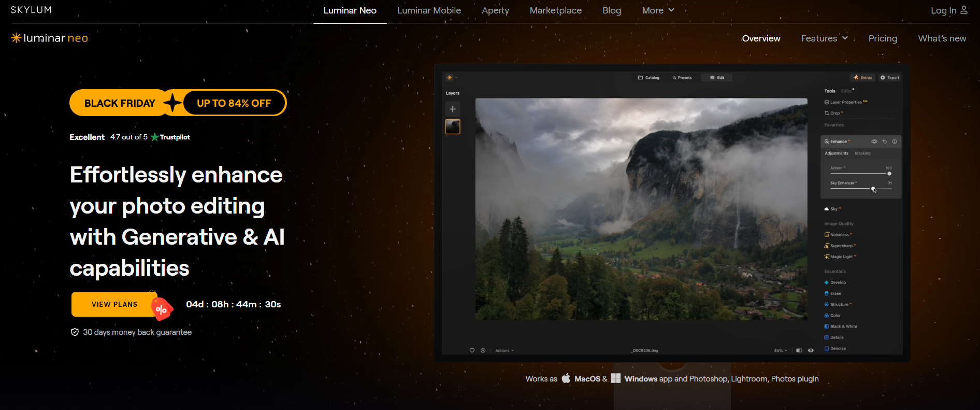Image resolution: width=980 pixels, height=410 pixels.
Task: Click the Log In link
Action: [943, 10]
